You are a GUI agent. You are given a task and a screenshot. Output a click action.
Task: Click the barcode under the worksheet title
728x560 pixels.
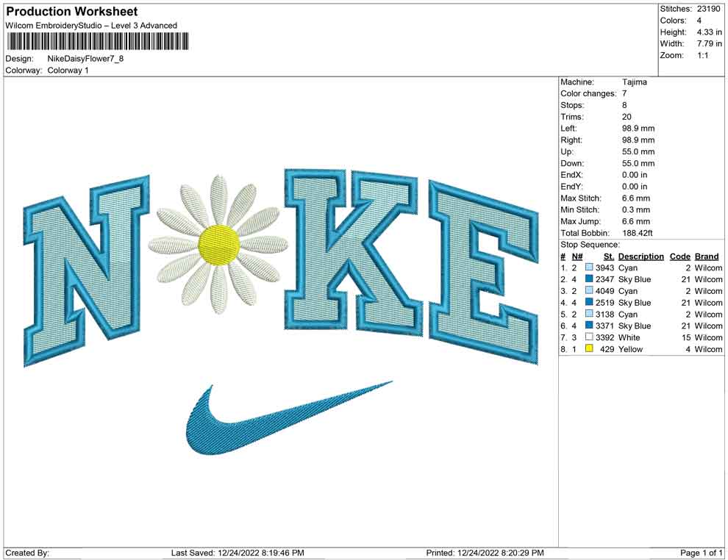tap(96, 41)
